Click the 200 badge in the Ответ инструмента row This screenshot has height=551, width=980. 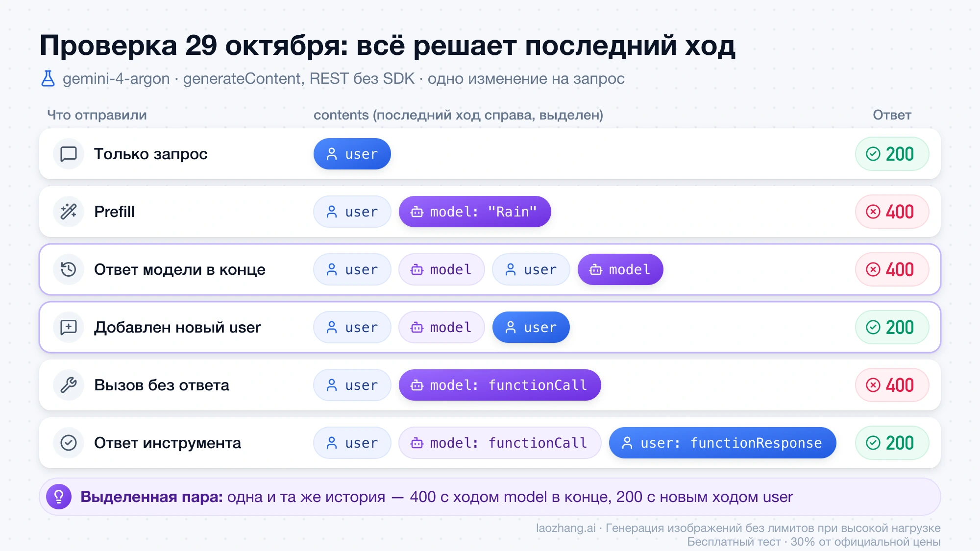[892, 443]
